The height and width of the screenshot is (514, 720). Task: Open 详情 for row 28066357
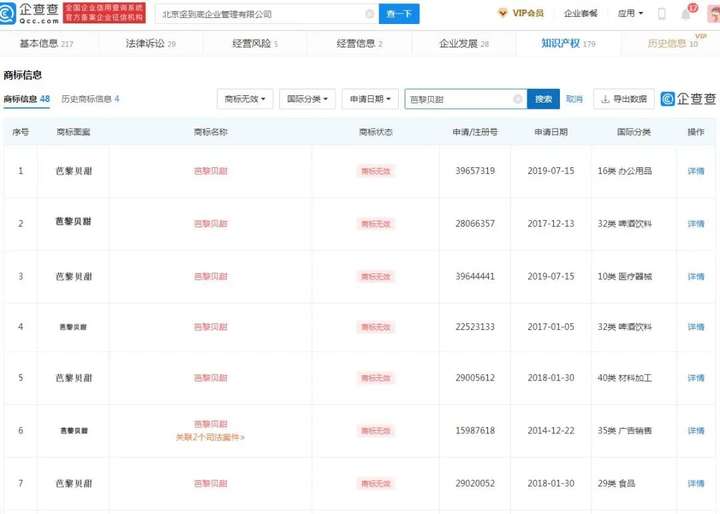coord(696,224)
